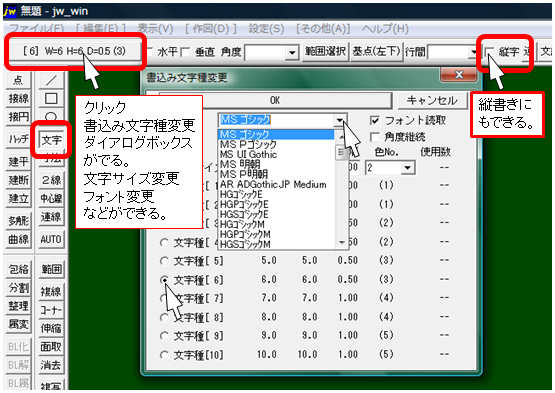The height and width of the screenshot is (393, 555).
Task: Choose AR ADGothicJP Medium font
Action: [273, 184]
